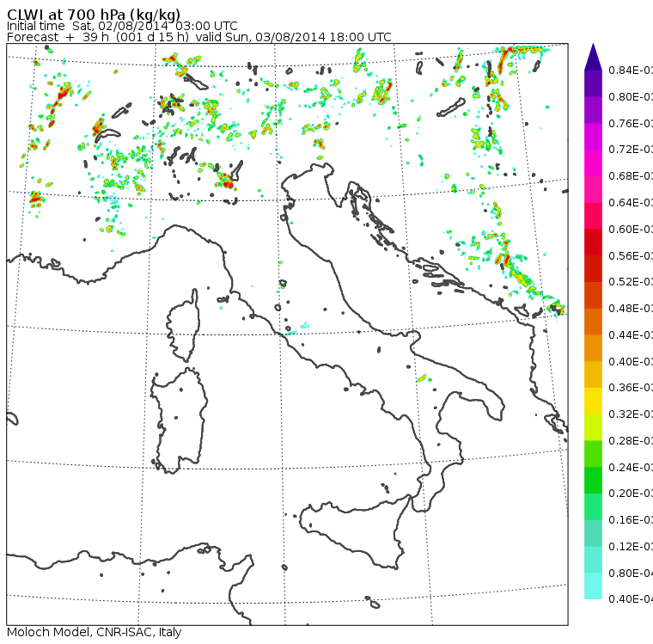Pick the band between 0.12E-03 and 0.16E-03
The image size is (653, 644).
click(593, 534)
